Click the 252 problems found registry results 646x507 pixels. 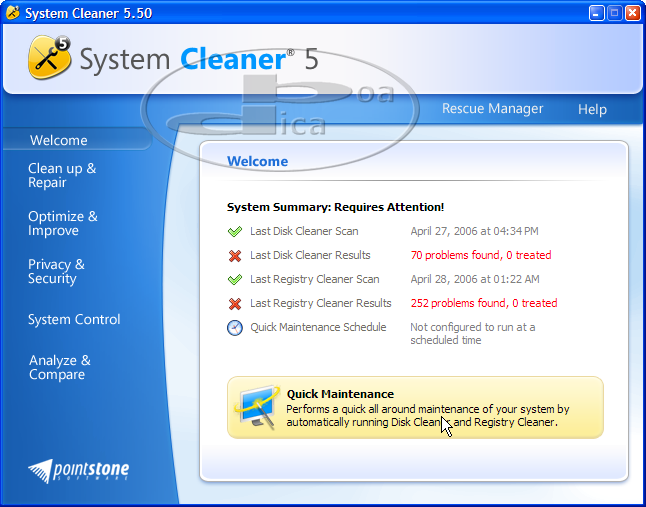click(483, 303)
